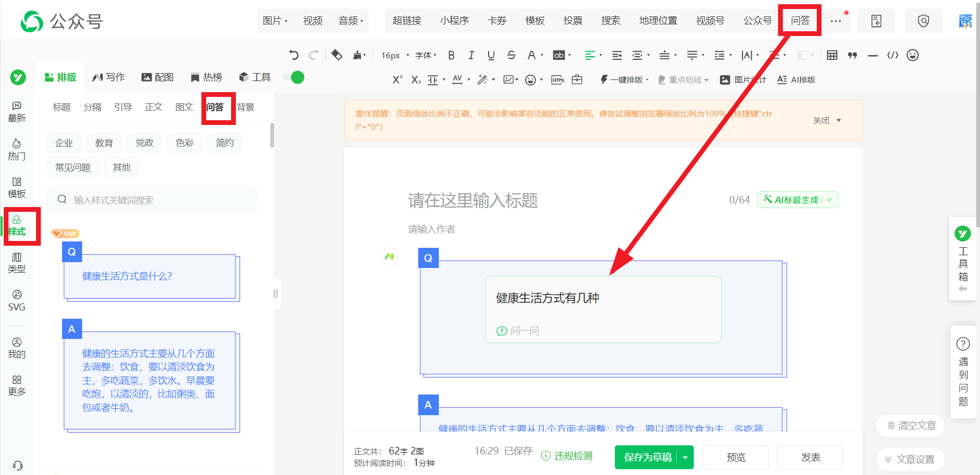
Task: Filter styles by 企业 tag
Action: (64, 143)
